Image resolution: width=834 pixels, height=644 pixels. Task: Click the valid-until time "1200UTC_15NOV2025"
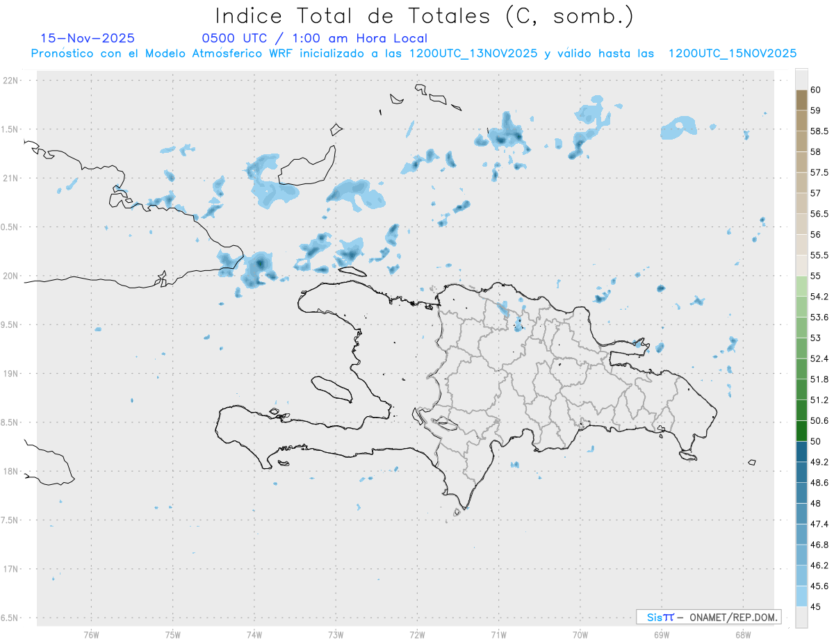[733, 53]
